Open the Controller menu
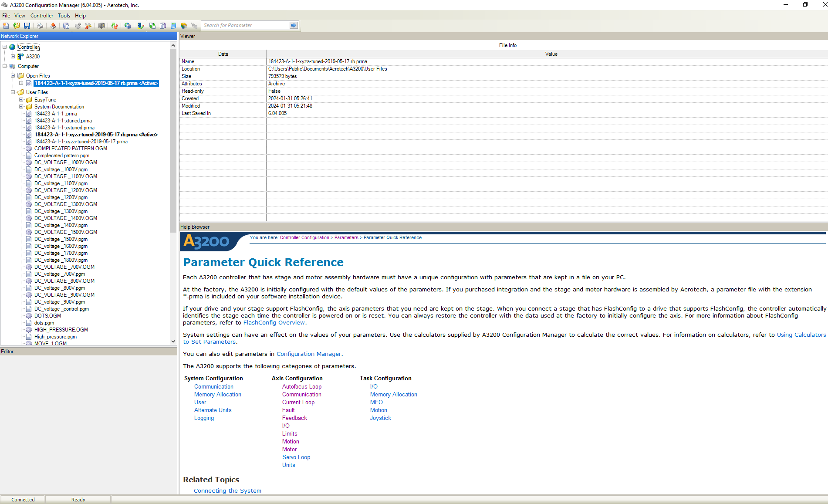This screenshot has width=828, height=504. click(x=42, y=16)
